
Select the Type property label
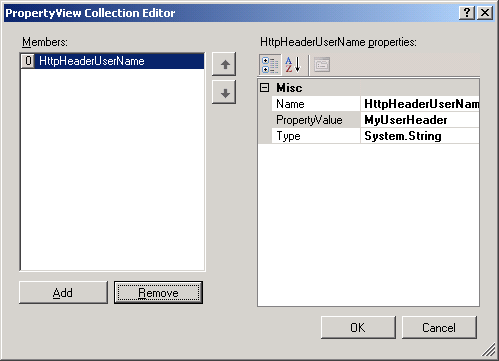point(316,136)
